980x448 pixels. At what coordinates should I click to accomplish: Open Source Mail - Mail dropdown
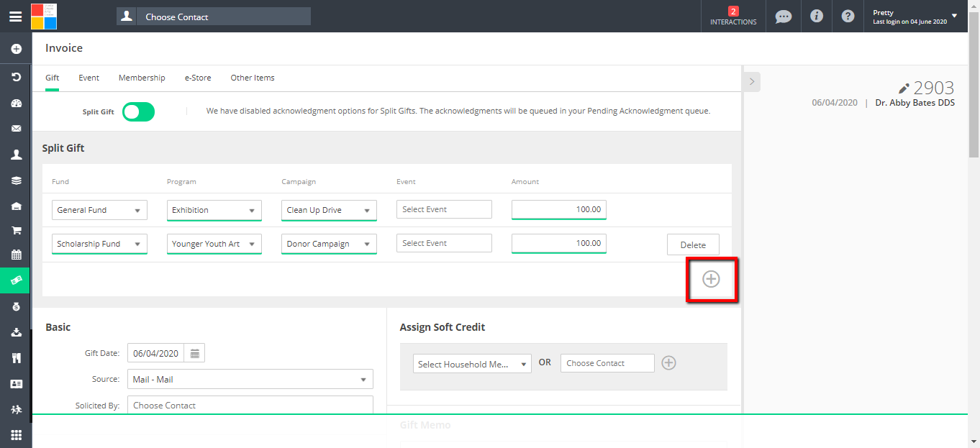[250, 379]
